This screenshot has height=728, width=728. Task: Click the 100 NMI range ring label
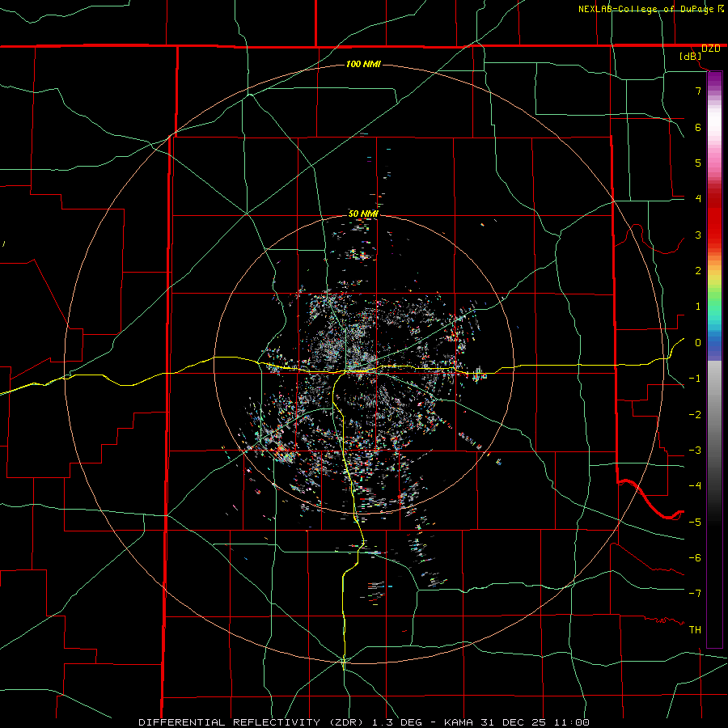(x=363, y=64)
